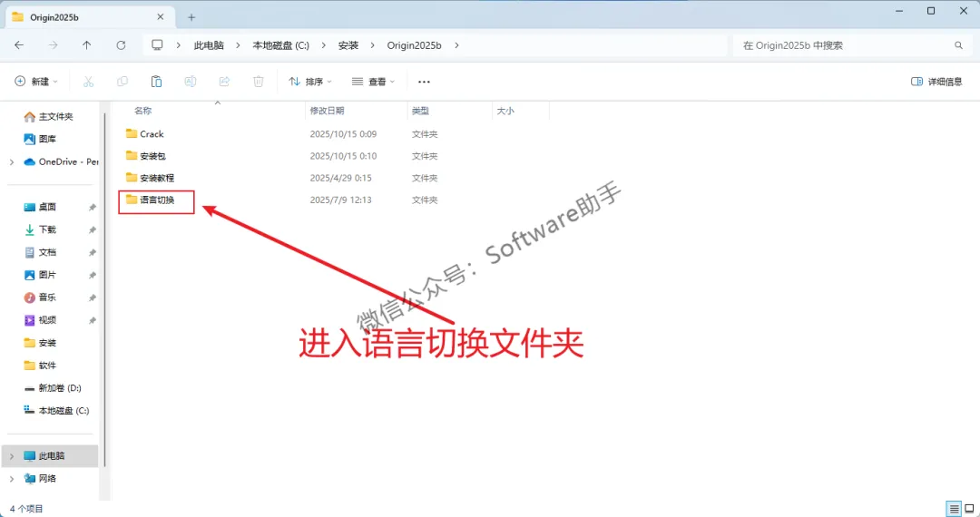Click the Rename icon in toolbar

point(191,81)
